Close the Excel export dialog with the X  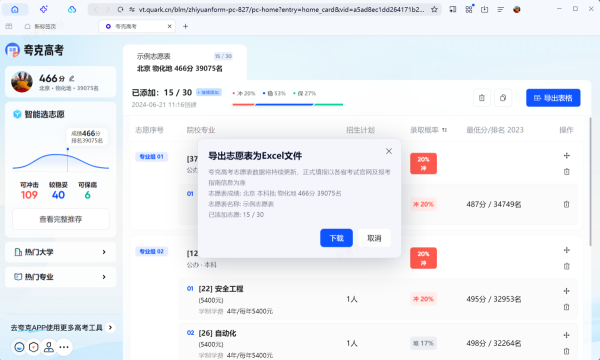[x=389, y=151]
